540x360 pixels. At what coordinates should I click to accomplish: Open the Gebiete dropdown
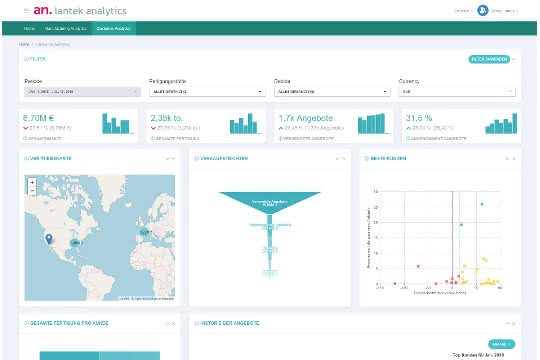pyautogui.click(x=332, y=92)
